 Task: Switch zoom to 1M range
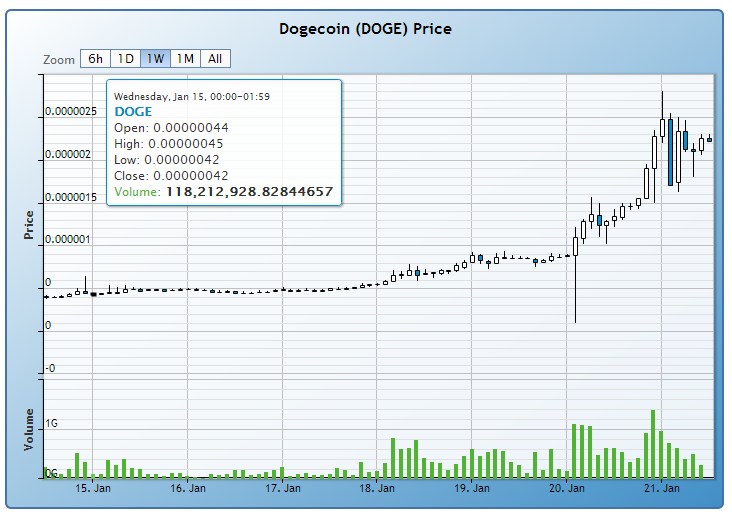click(x=185, y=59)
